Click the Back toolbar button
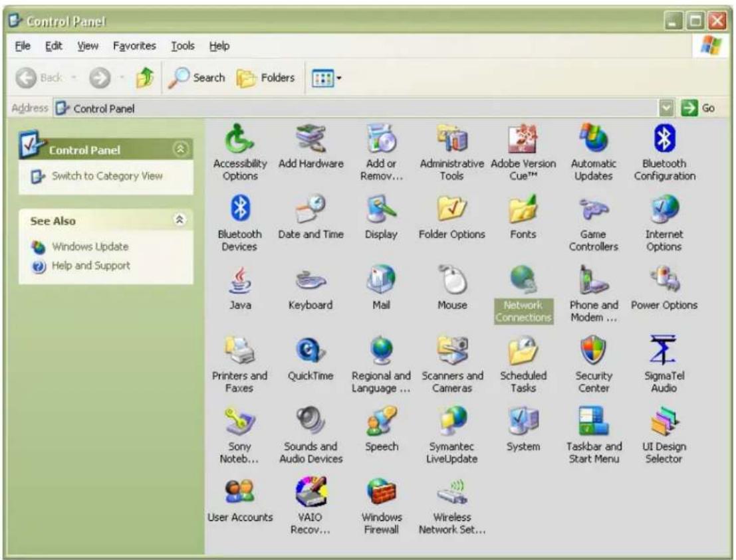Image resolution: width=736 pixels, height=560 pixels. pyautogui.click(x=39, y=77)
